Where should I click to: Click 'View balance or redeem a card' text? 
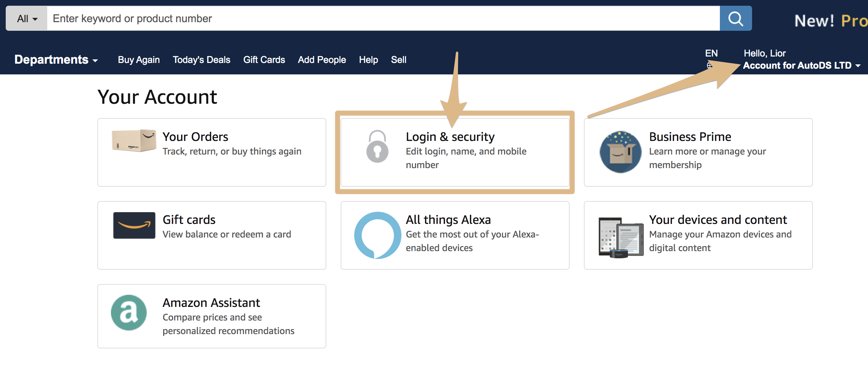coord(227,234)
